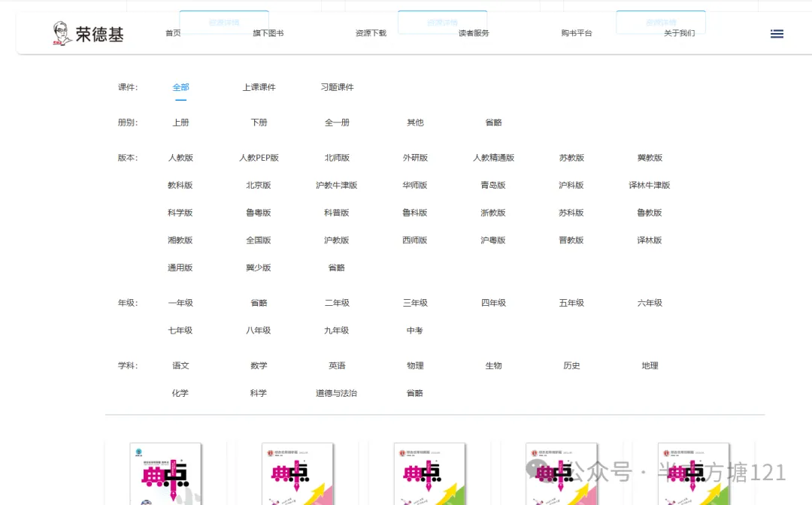Select 物理 subject

pyautogui.click(x=415, y=366)
